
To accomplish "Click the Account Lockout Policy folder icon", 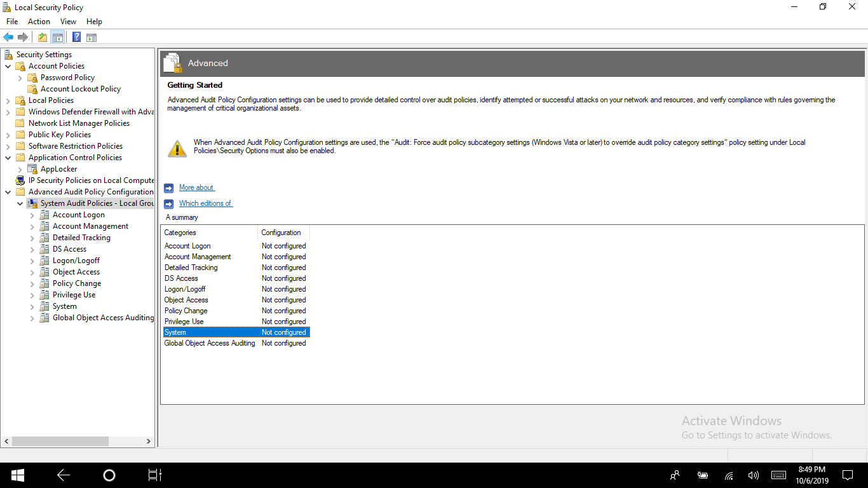I will click(x=32, y=89).
